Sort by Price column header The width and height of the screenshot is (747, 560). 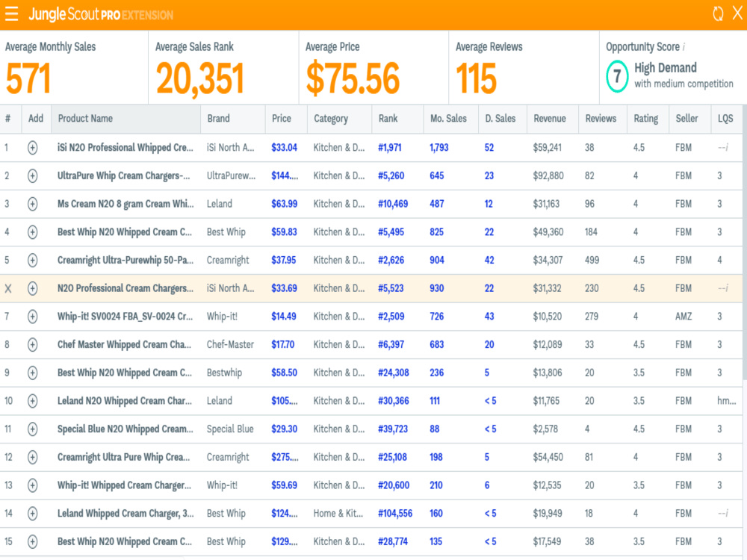click(286, 119)
